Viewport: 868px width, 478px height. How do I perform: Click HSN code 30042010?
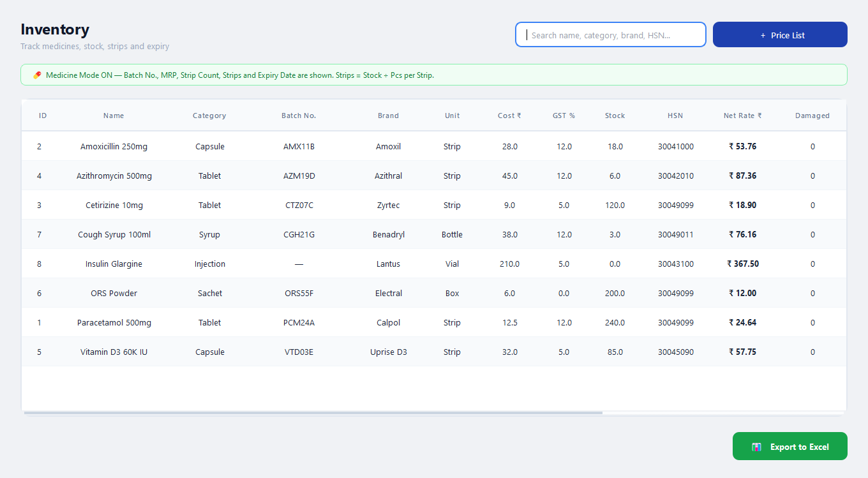(x=675, y=176)
